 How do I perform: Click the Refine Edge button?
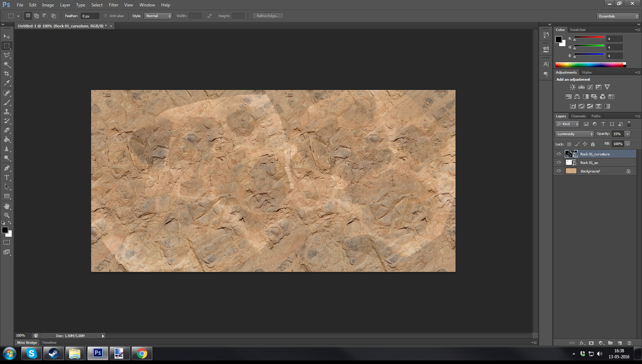[268, 16]
